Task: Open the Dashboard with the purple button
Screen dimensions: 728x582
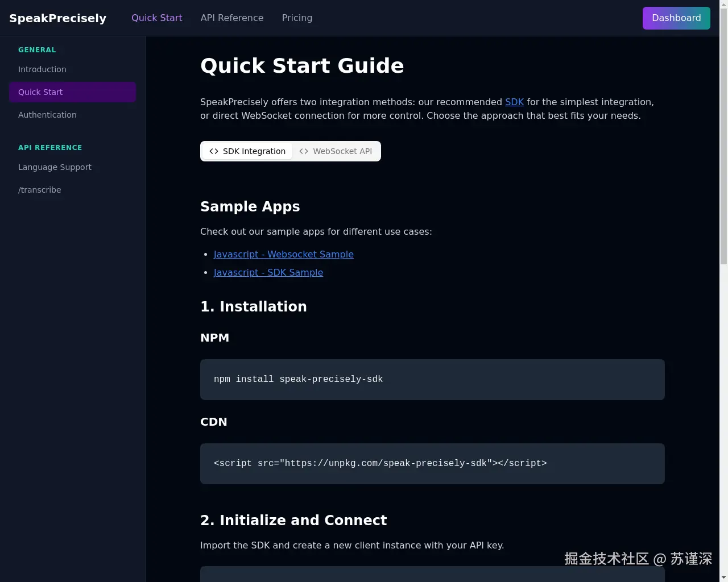Action: pyautogui.click(x=676, y=18)
